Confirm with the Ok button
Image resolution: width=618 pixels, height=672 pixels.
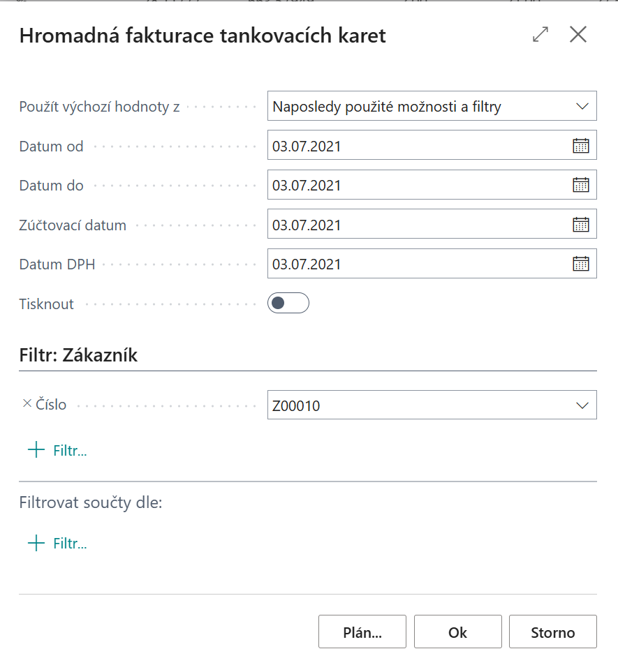point(457,632)
